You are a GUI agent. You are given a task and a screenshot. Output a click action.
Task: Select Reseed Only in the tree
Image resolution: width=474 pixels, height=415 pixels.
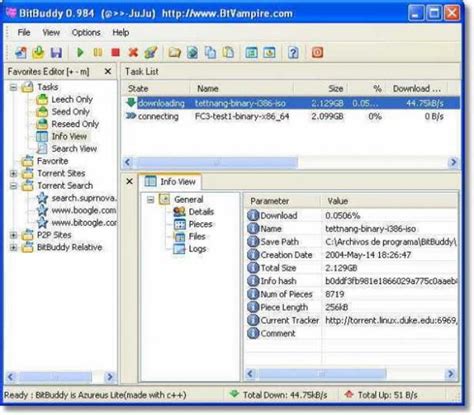point(75,124)
